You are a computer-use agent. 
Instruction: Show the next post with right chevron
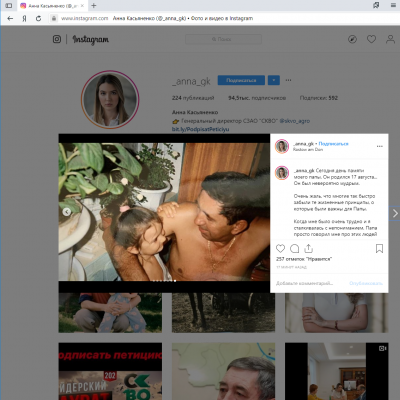point(395,213)
